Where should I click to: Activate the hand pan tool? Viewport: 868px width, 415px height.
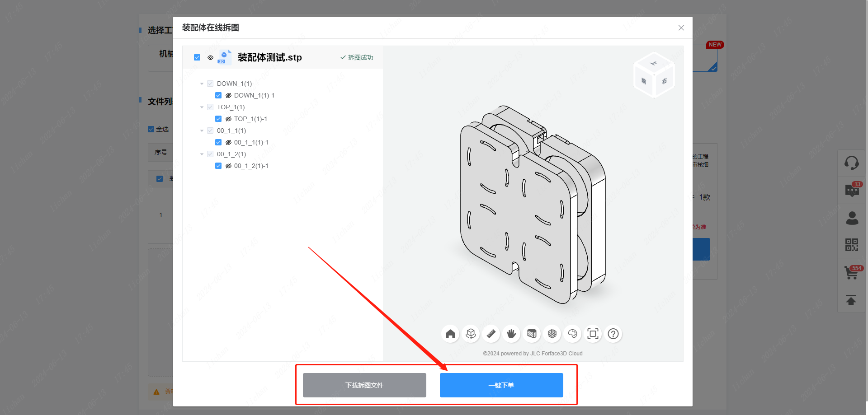pyautogui.click(x=511, y=334)
